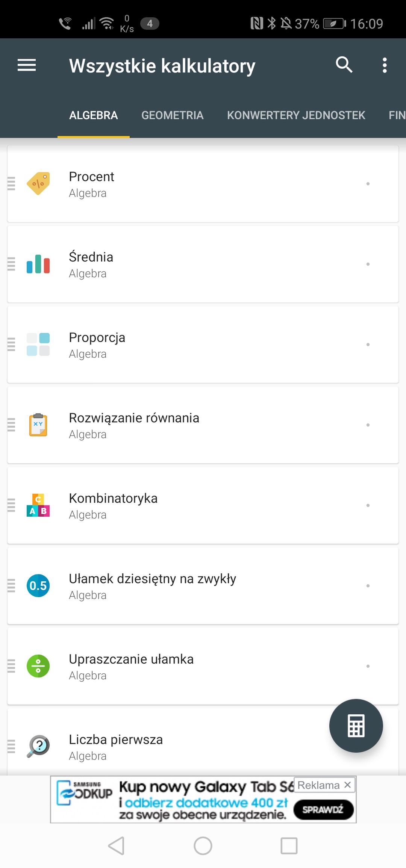
Task: Select the ALGEBRA tab
Action: (94, 115)
